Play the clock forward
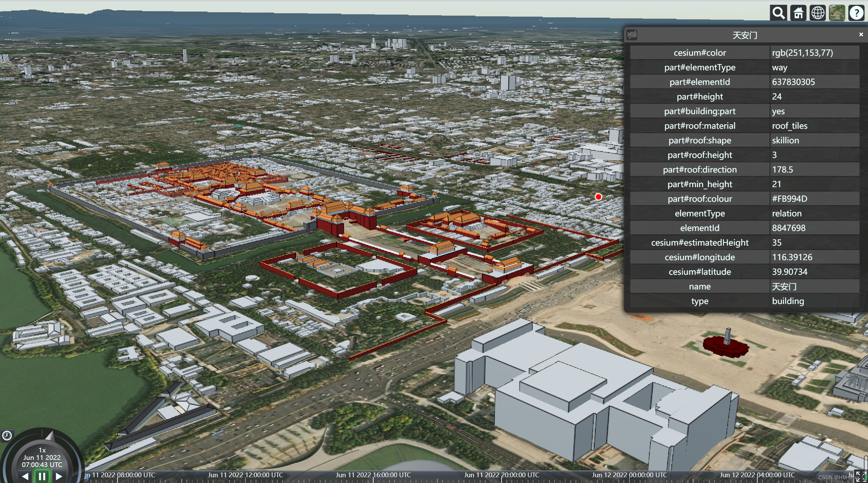Screen dimensions: 868x483 (x=59, y=476)
